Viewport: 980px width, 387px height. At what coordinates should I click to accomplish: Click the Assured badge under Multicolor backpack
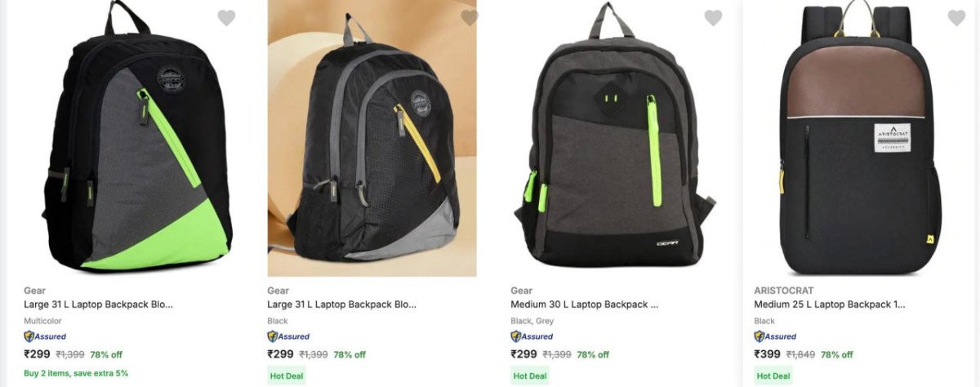point(45,336)
